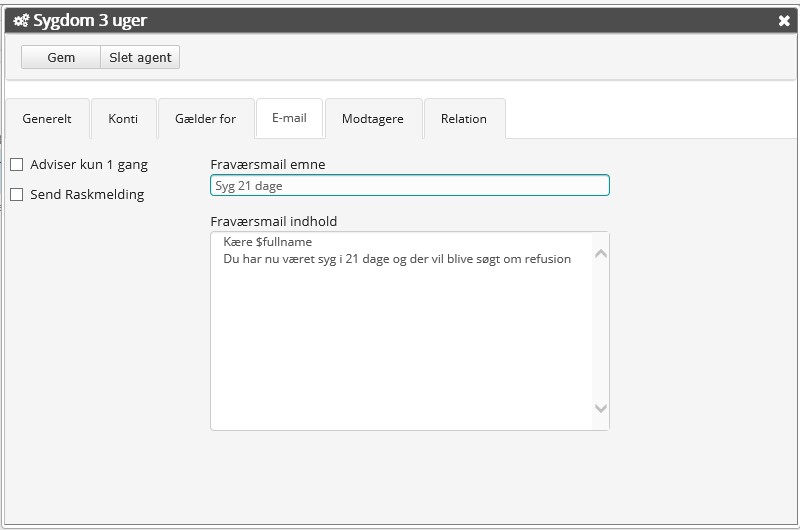Viewport: 800px width, 530px height.
Task: Select the E-mail tab
Action: [x=289, y=118]
